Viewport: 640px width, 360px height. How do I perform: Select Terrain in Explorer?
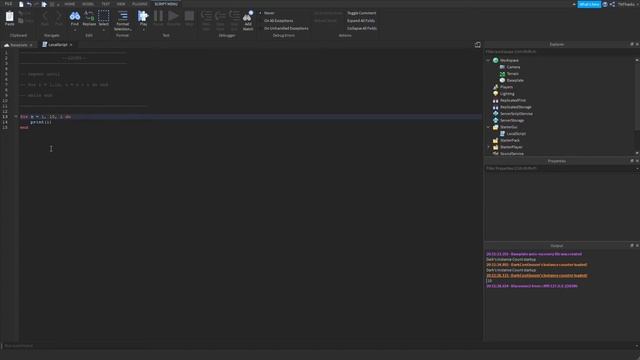(x=513, y=74)
